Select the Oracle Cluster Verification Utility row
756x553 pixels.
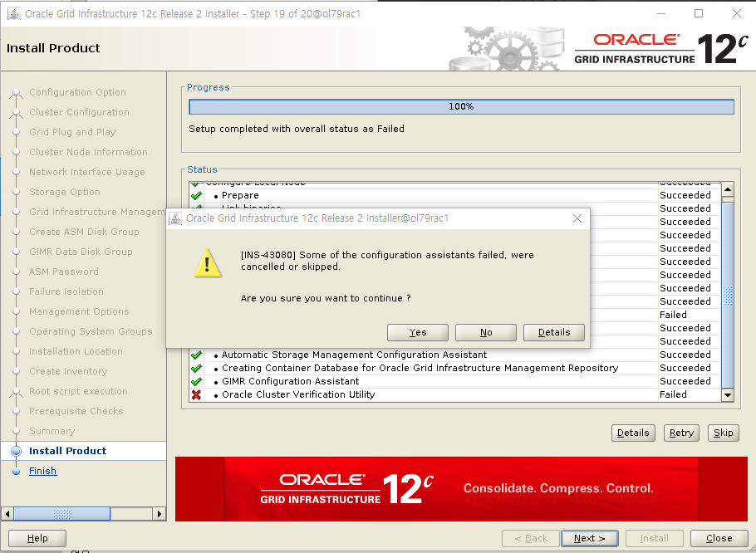pyautogui.click(x=455, y=394)
